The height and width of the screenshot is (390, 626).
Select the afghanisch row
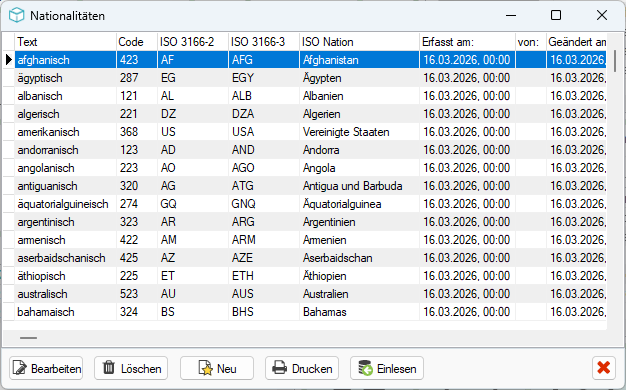coord(311,60)
